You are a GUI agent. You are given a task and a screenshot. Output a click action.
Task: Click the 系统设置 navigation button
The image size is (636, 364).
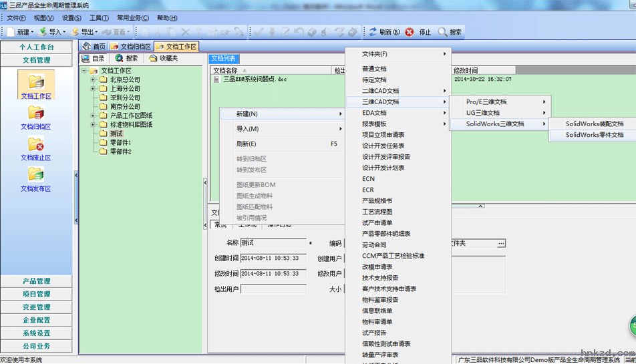click(36, 333)
